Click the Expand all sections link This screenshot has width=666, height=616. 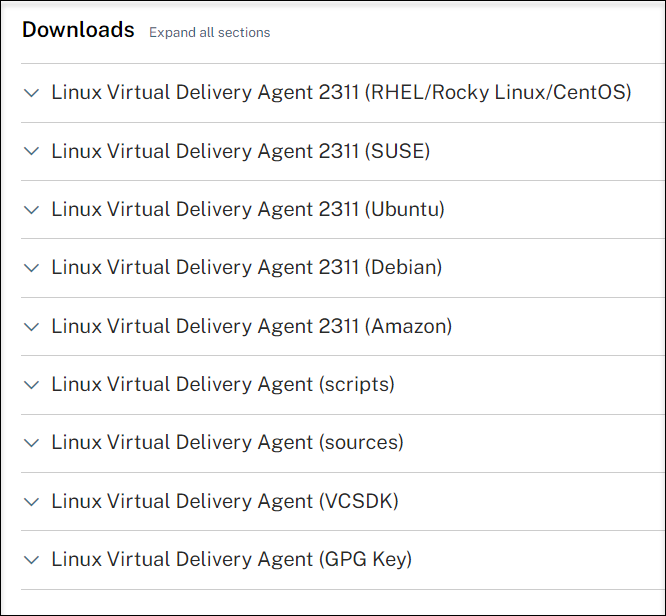(x=209, y=33)
